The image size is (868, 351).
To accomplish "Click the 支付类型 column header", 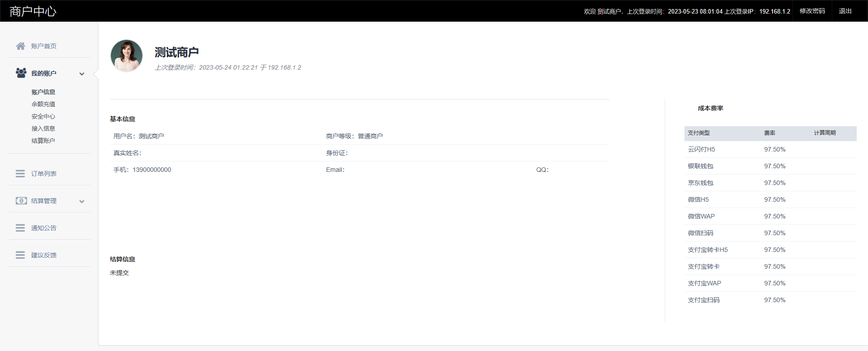I will [x=698, y=133].
